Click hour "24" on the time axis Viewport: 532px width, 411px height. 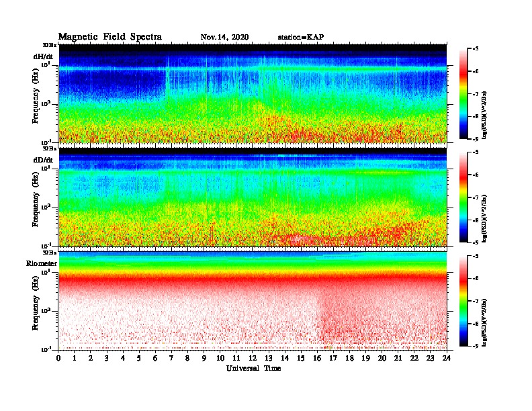coord(447,358)
